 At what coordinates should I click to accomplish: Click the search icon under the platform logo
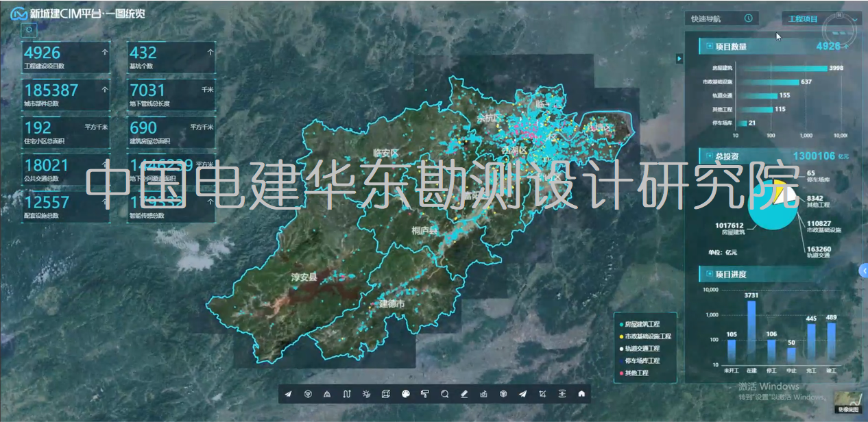click(x=29, y=29)
